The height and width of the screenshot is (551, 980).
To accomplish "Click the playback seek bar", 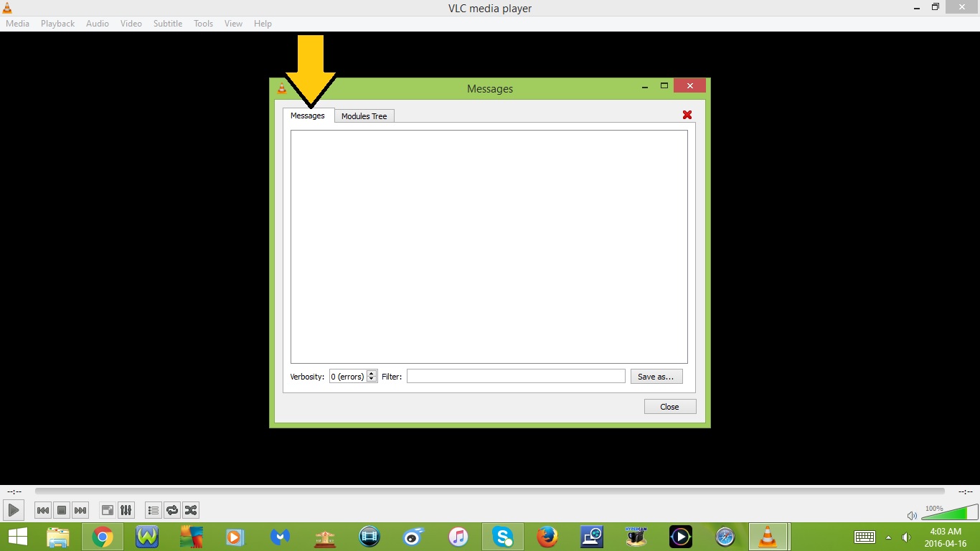I will pos(489,491).
